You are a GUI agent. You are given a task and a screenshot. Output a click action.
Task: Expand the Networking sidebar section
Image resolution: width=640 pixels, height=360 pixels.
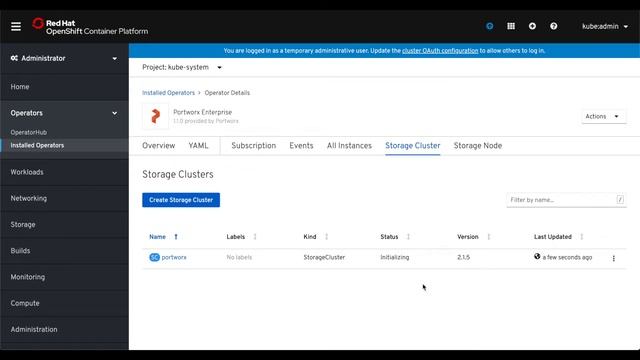[x=64, y=198]
